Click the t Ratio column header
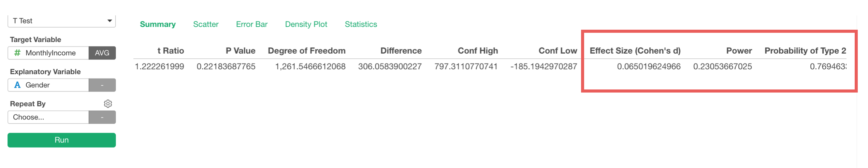Viewport: 868px width, 168px height. 171,51
